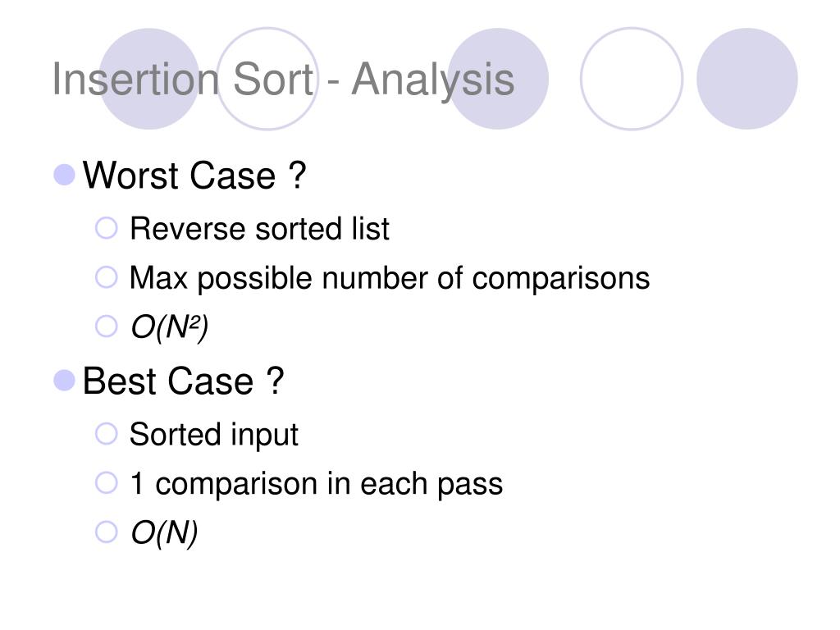The height and width of the screenshot is (630, 840).
Task: Click hollow bullet next to 1 comparison
Action: click(x=106, y=482)
